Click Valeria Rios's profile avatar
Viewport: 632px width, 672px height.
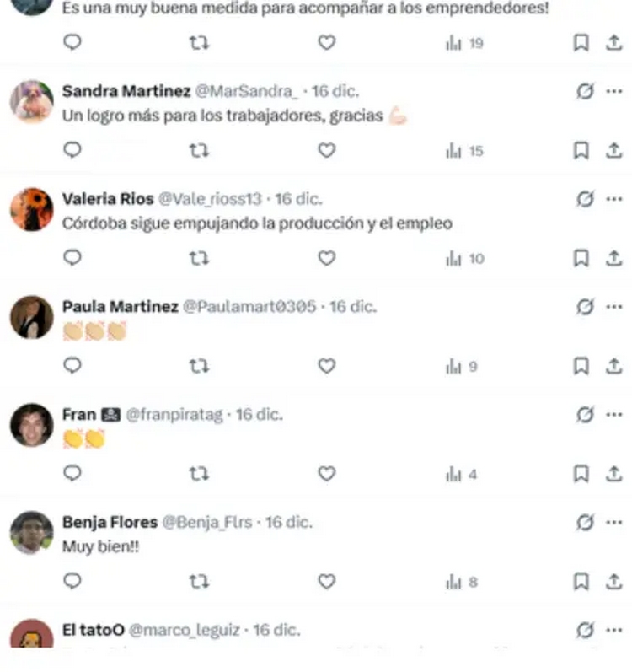pyautogui.click(x=32, y=210)
